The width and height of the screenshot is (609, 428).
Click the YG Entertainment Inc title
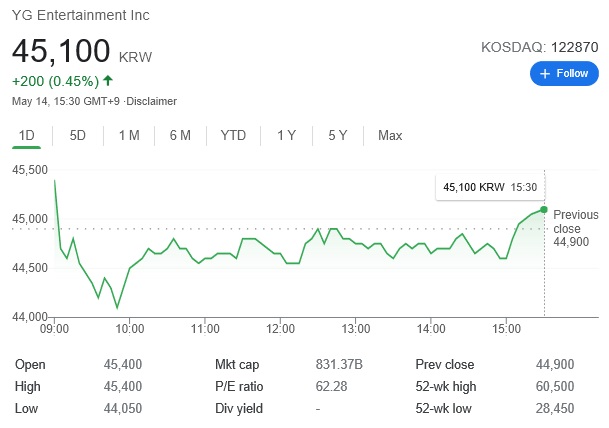[x=80, y=15]
